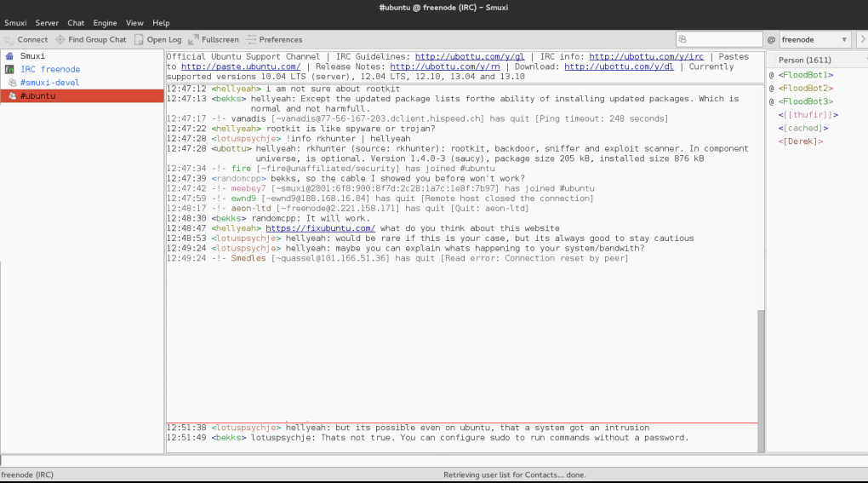Select [[thufir]] in the person list

pos(808,115)
